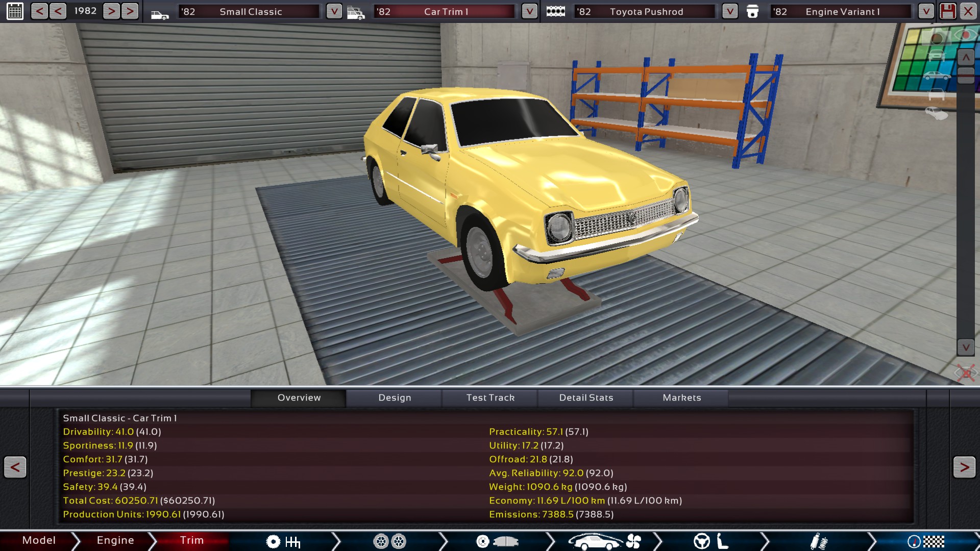Click the right panel scrollbar handle
Screen dimensions: 980x551
click(966, 76)
